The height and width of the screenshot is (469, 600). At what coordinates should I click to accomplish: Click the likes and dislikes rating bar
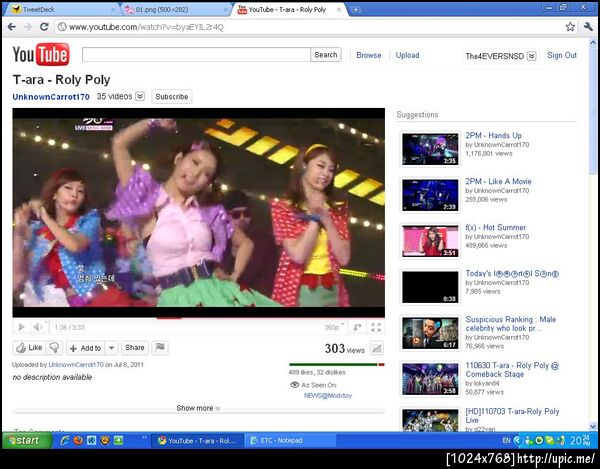(x=337, y=365)
